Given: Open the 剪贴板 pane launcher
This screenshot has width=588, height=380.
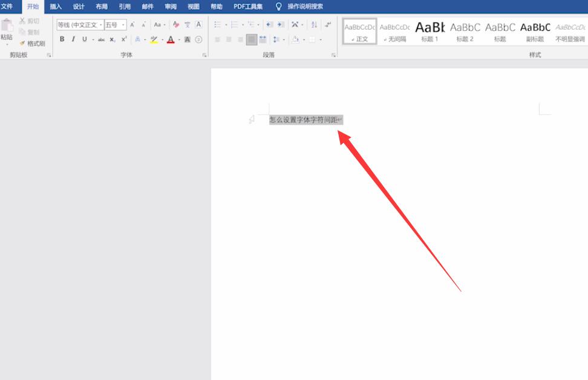Looking at the screenshot, I should point(49,55).
